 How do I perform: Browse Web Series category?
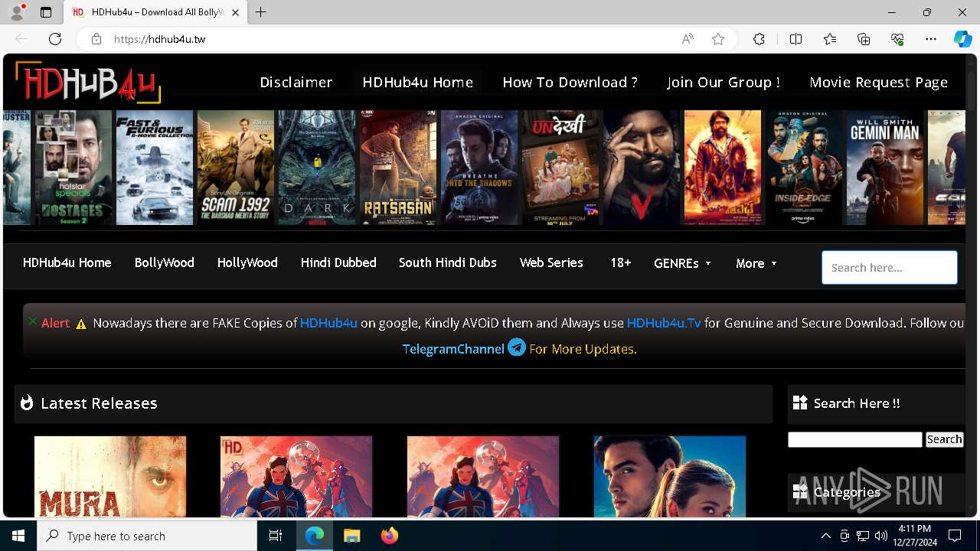click(551, 262)
